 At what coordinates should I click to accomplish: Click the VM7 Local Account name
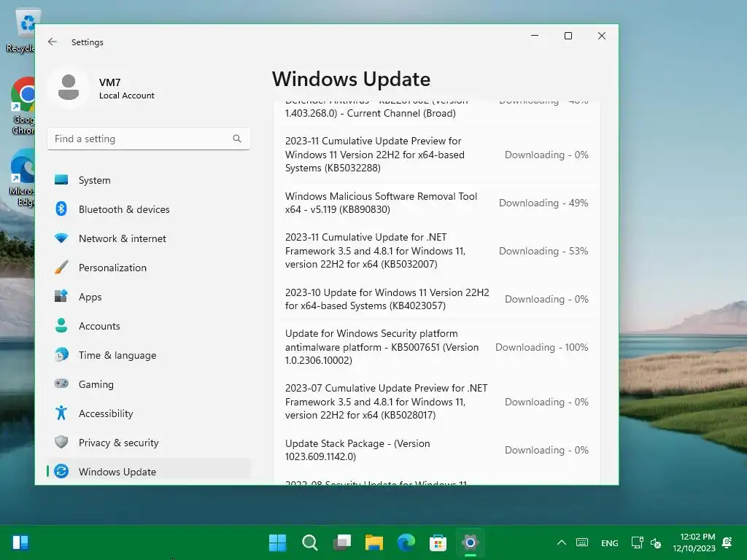click(126, 88)
